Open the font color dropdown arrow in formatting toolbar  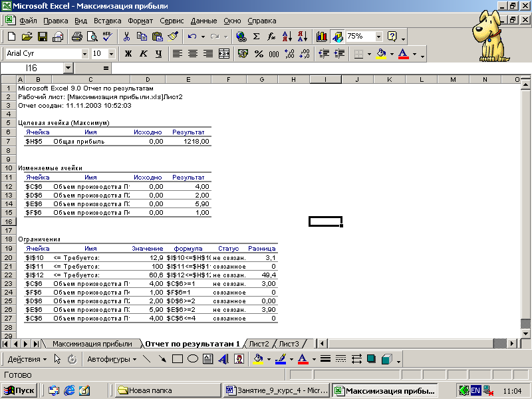point(414,54)
